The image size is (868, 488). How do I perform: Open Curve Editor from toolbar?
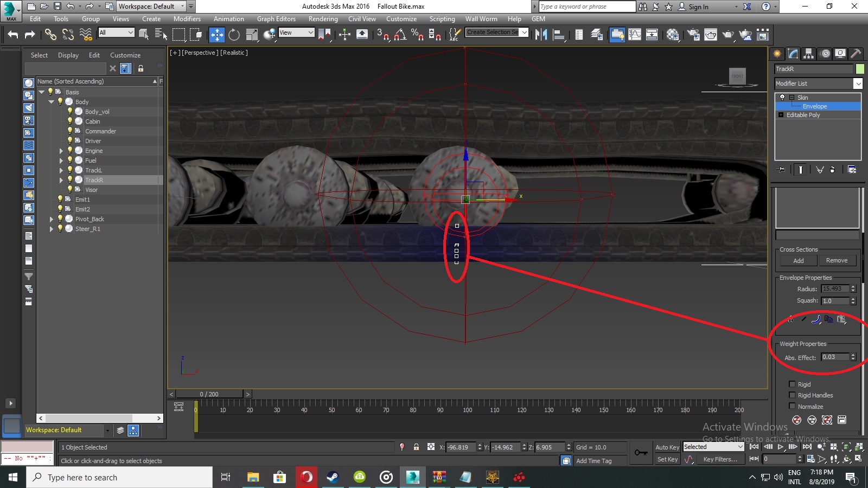tap(634, 35)
